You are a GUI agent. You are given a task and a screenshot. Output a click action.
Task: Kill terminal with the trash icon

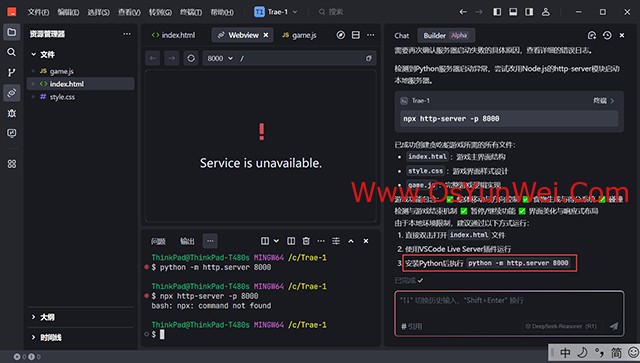pyautogui.click(x=306, y=241)
